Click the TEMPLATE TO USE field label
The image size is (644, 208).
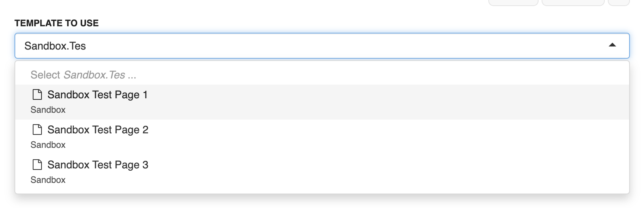[56, 23]
